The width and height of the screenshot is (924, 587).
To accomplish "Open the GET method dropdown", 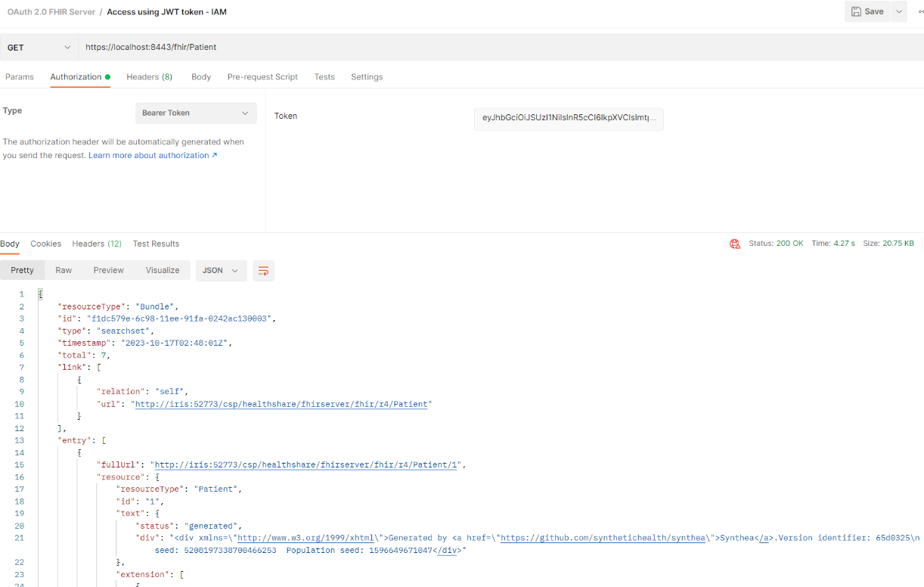I will click(38, 47).
